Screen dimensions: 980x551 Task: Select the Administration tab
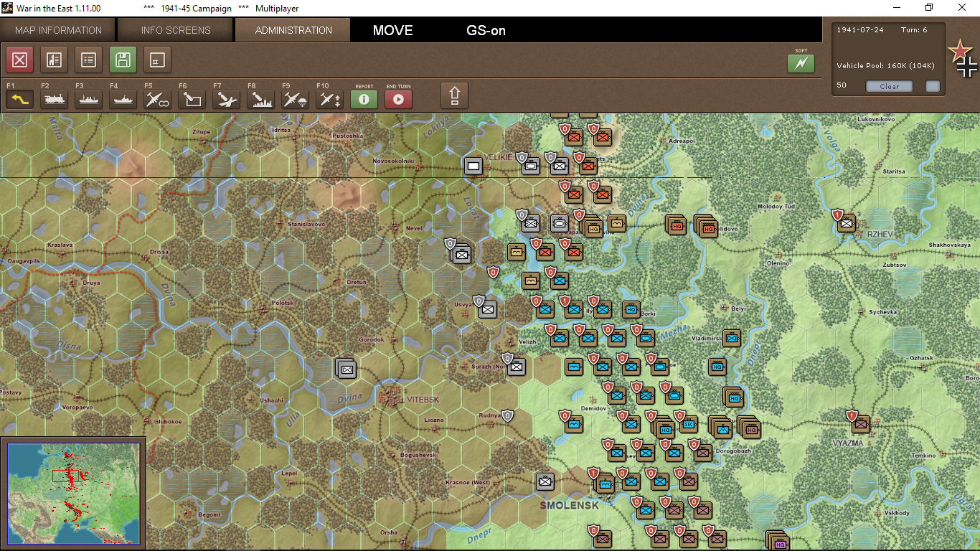pyautogui.click(x=293, y=30)
